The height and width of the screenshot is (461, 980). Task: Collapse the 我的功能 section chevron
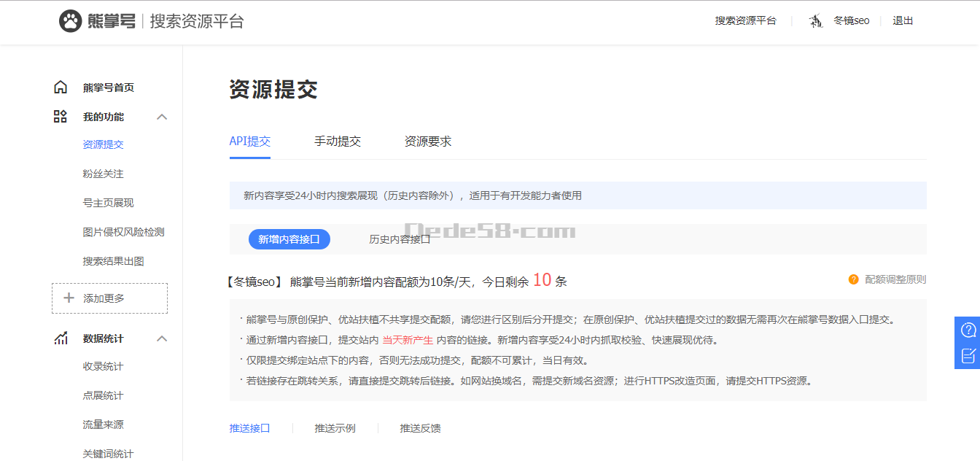pyautogui.click(x=162, y=117)
